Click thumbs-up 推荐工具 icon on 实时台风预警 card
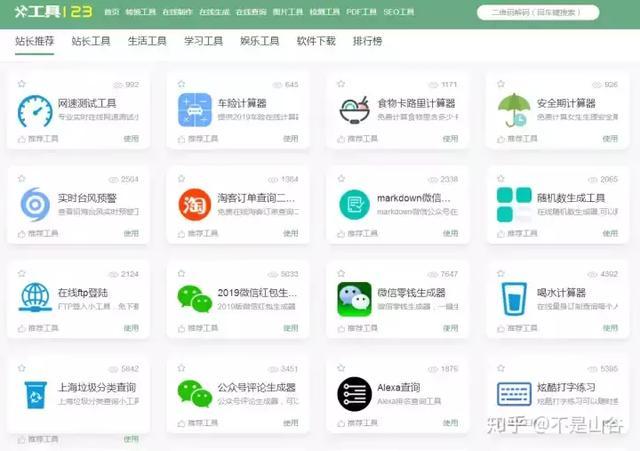 click(22, 234)
